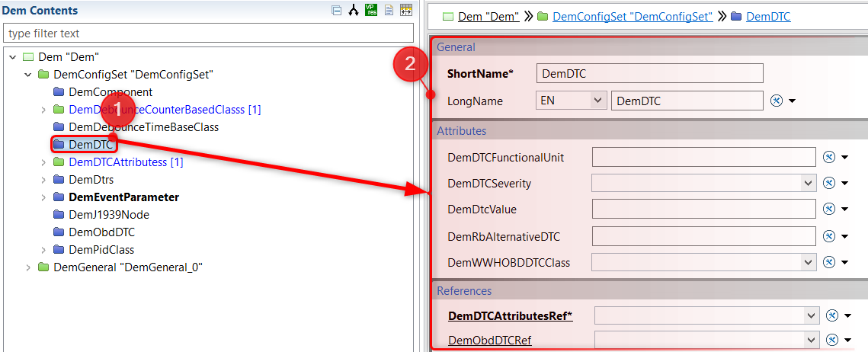This screenshot has height=352, width=868.
Task: Click the DemDTC breadcrumb link
Action: [768, 17]
